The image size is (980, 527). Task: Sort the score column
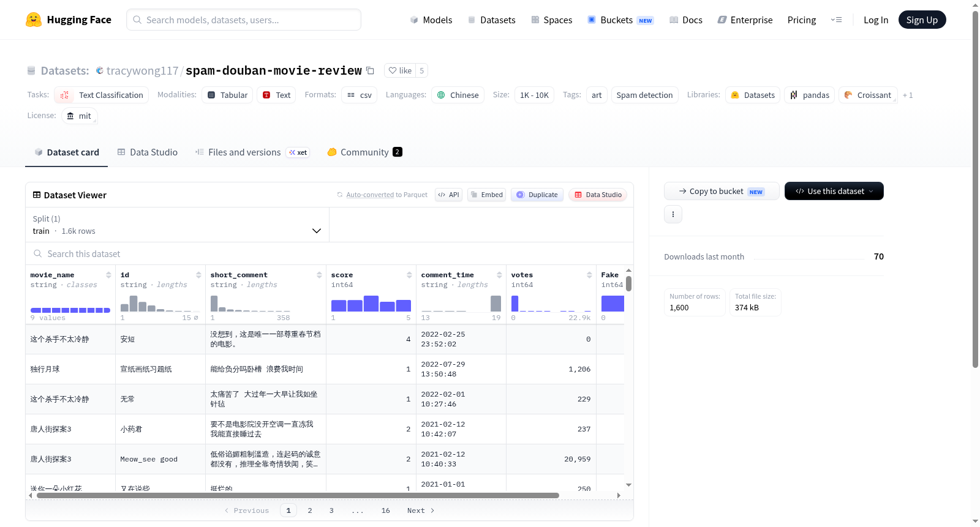pos(409,275)
